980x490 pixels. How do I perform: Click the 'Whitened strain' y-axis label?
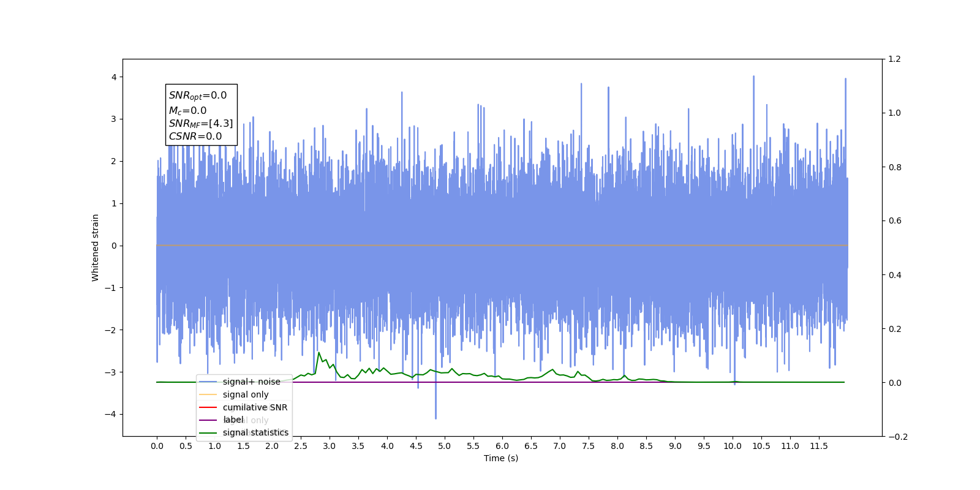pos(96,247)
